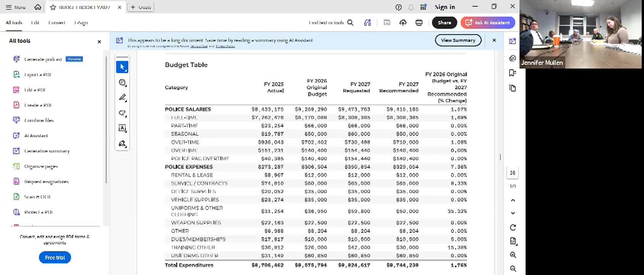Select the add comment tool
Screen dimensions: 644x275
122,82
